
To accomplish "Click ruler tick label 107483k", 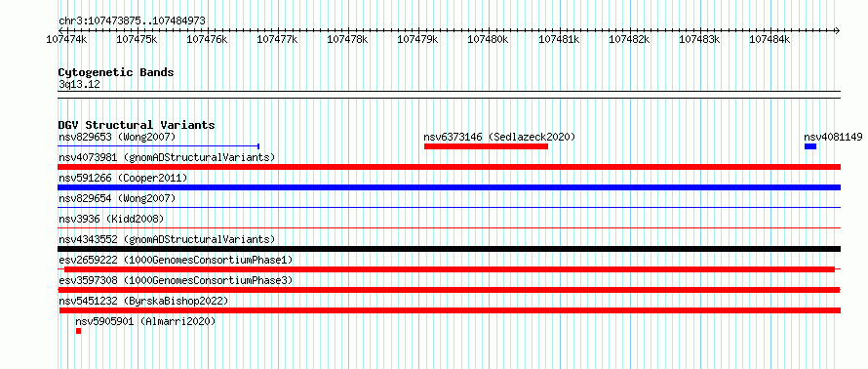I will [699, 39].
